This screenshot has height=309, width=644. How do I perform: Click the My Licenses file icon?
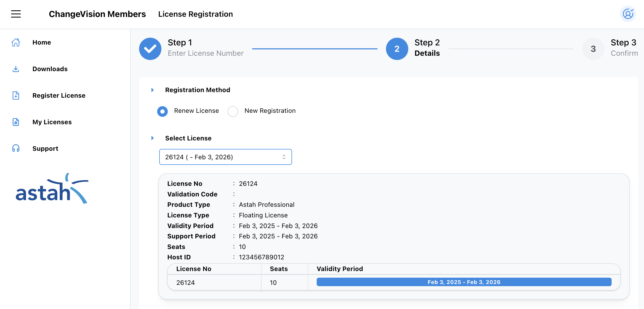16,122
